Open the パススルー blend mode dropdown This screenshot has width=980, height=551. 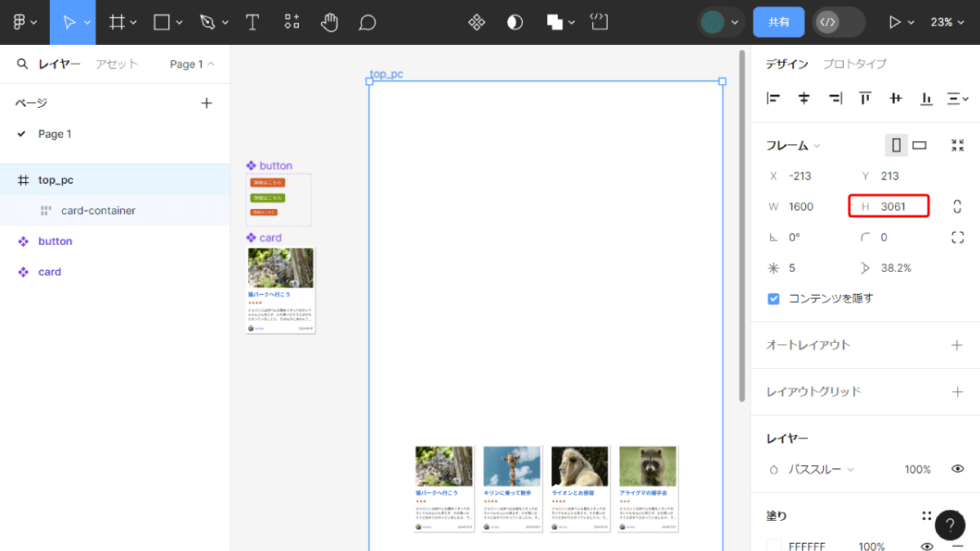pos(821,469)
